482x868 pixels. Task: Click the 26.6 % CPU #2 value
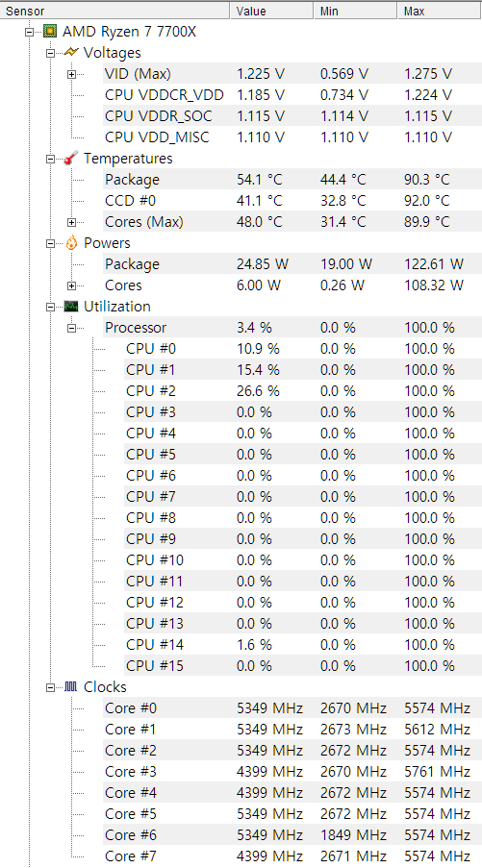(258, 391)
